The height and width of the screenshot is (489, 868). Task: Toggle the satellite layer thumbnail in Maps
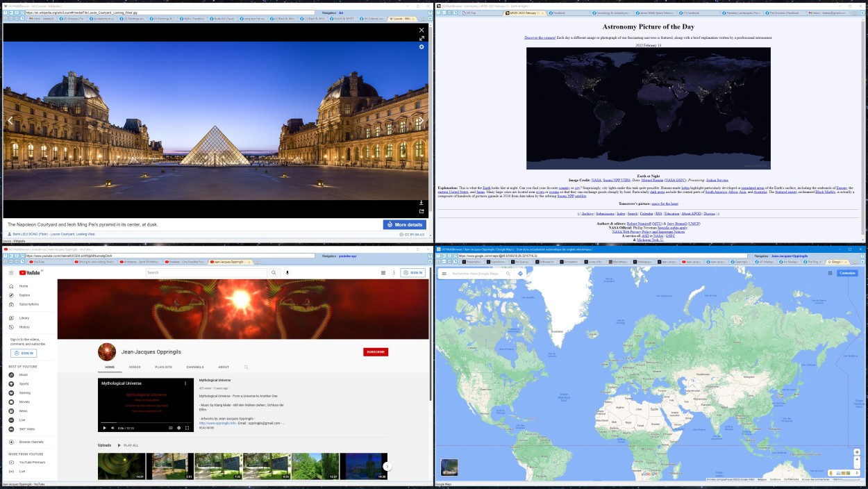pyautogui.click(x=449, y=467)
